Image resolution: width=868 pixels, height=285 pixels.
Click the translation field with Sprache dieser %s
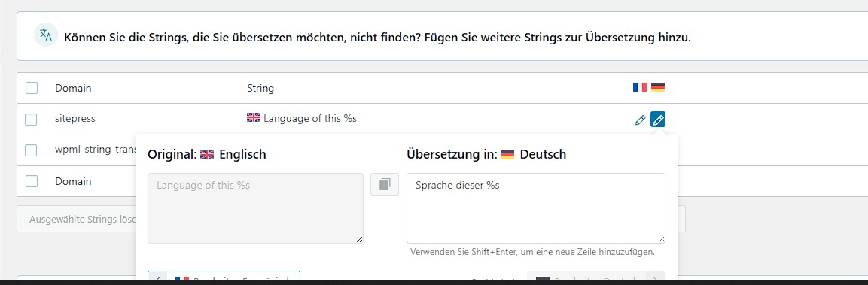click(536, 208)
